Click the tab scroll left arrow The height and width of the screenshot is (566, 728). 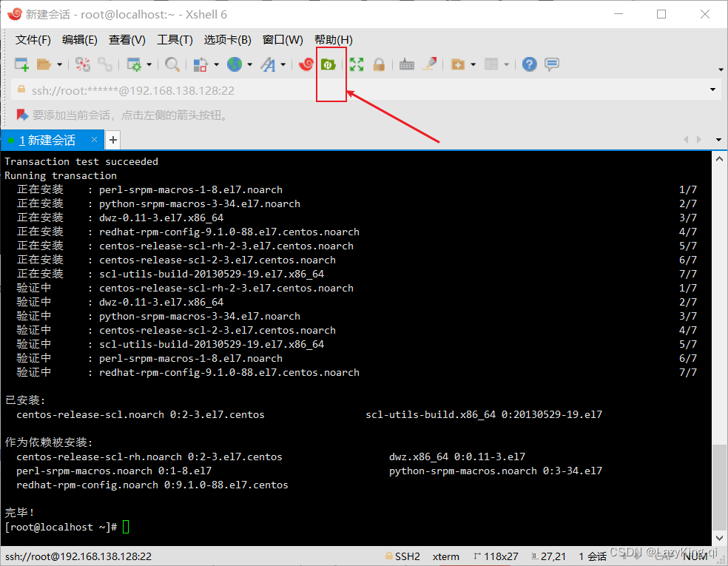(686, 139)
